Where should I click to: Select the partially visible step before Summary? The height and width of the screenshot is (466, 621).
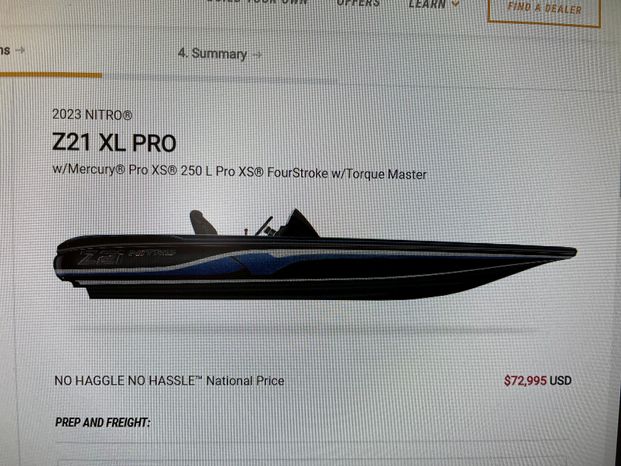pos(5,50)
